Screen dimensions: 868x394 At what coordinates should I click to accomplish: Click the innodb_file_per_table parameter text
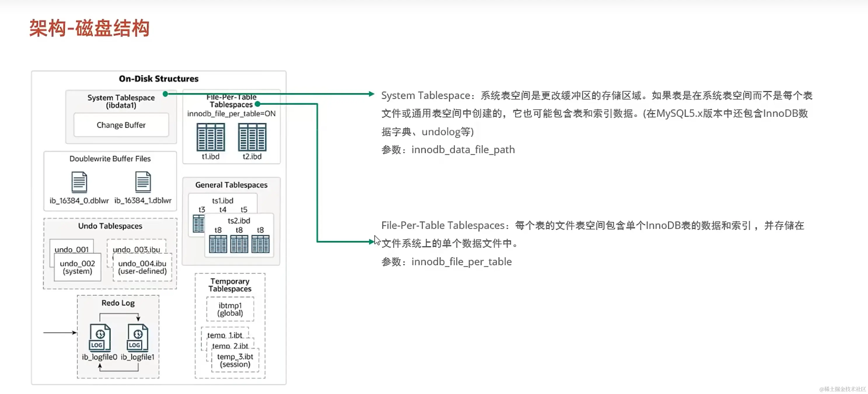coord(461,262)
